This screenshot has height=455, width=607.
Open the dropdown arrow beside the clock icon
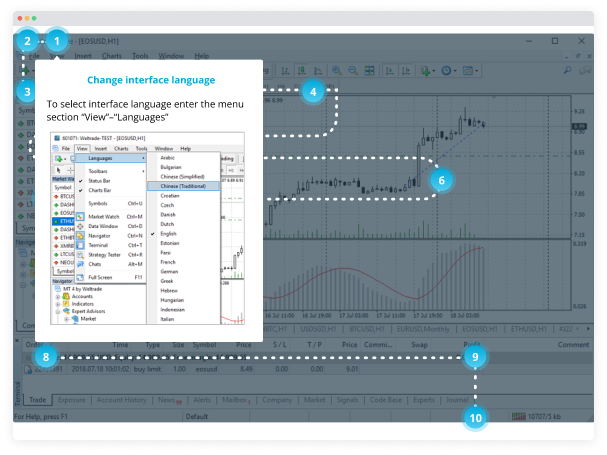455,71
